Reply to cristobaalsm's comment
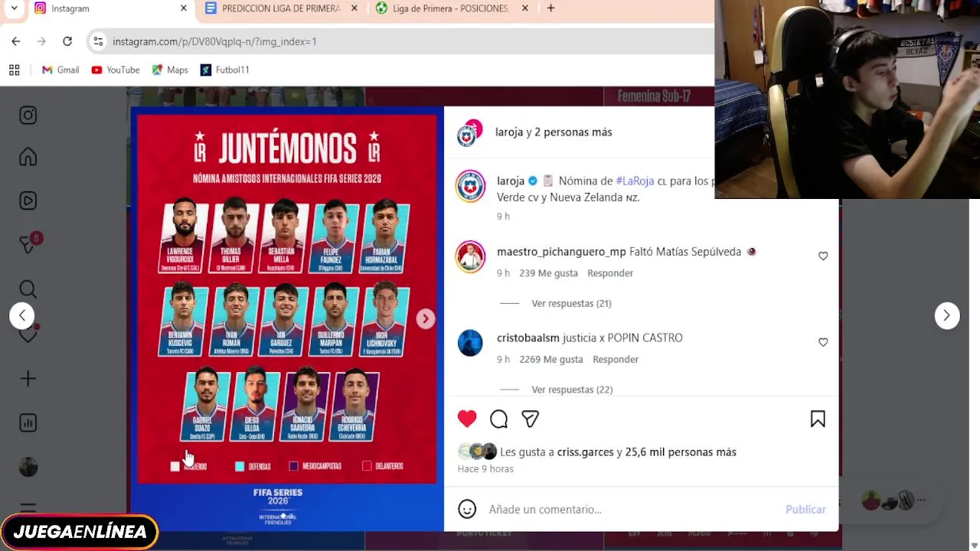The width and height of the screenshot is (980, 551). pos(616,359)
